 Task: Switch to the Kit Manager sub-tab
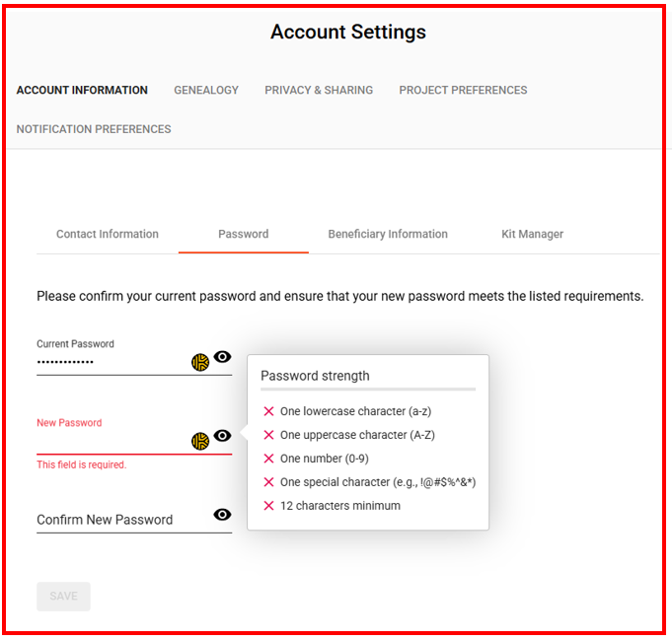[x=532, y=234]
